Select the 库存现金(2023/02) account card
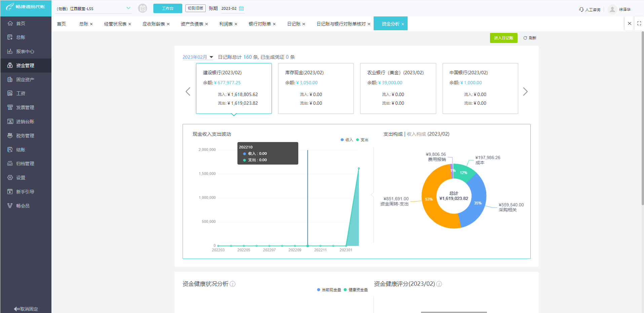Image resolution: width=644 pixels, height=313 pixels. (x=315, y=88)
